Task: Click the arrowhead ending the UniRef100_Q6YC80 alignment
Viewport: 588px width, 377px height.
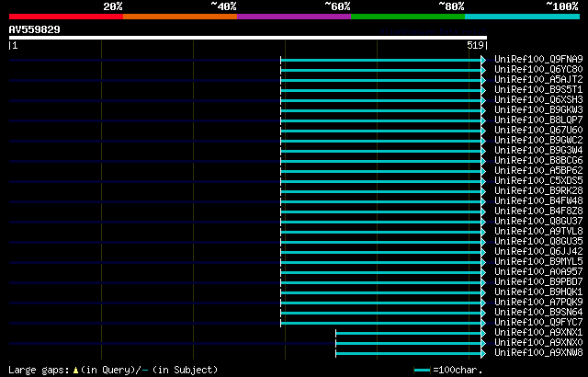Action: [483, 70]
